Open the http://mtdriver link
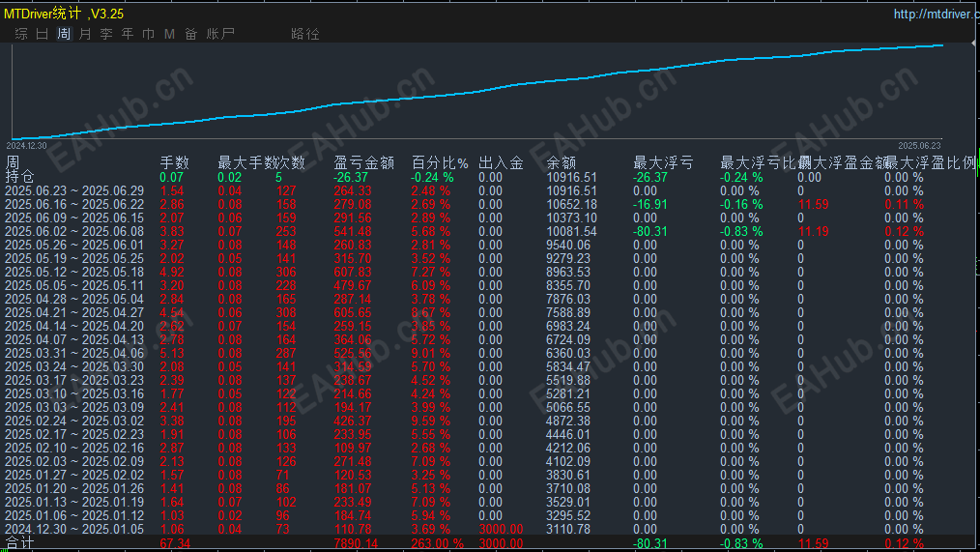The height and width of the screenshot is (552, 980). 937,14
